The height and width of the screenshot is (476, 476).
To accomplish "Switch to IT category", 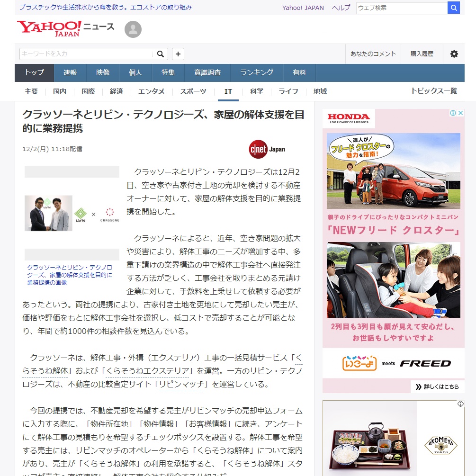I will coord(228,91).
